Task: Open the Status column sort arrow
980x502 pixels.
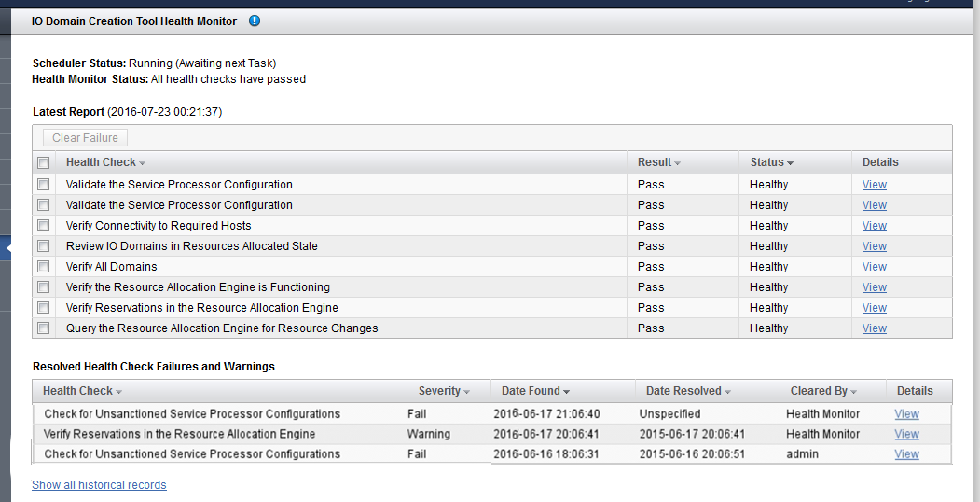Action: [x=790, y=163]
